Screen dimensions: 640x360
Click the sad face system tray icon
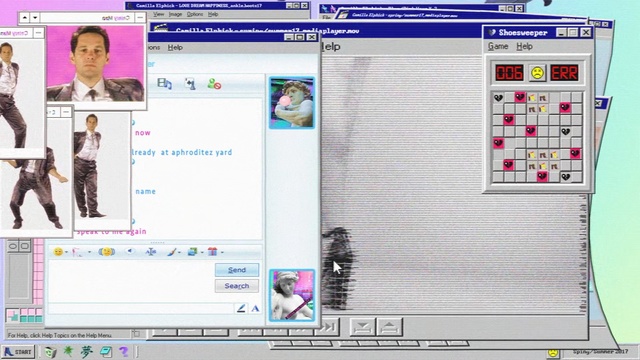click(553, 352)
